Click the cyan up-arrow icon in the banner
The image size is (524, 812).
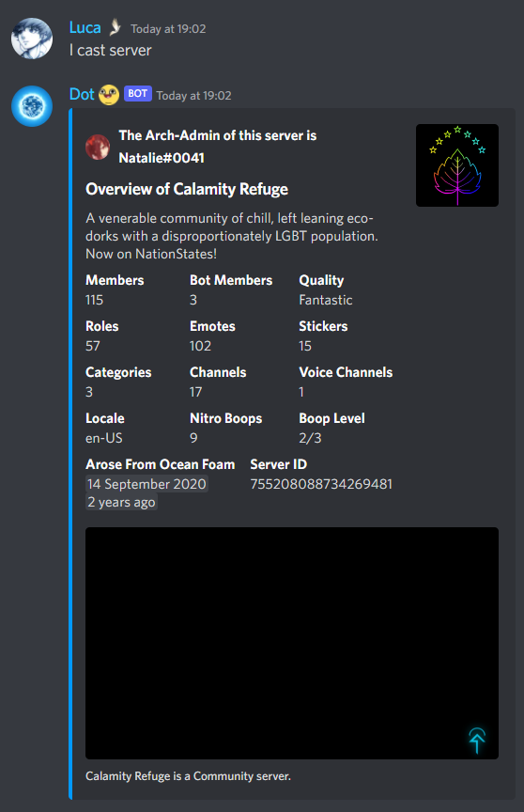click(x=477, y=740)
